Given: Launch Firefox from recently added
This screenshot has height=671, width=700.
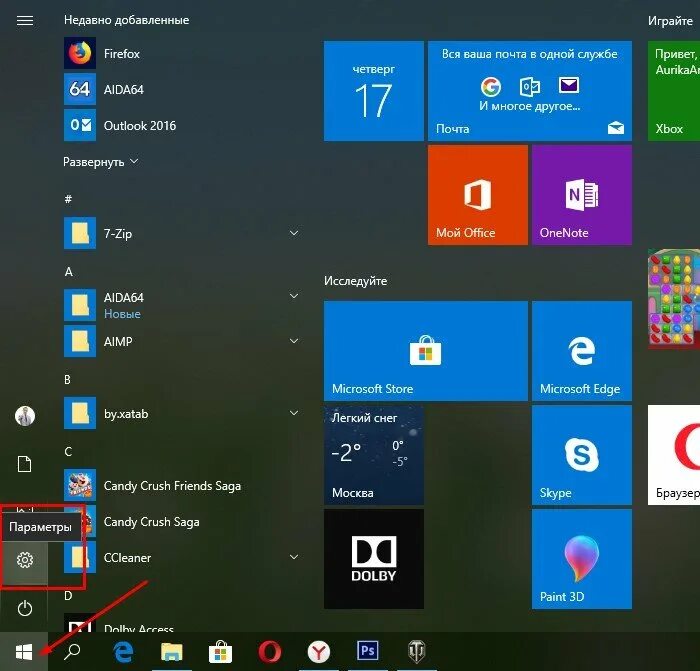Looking at the screenshot, I should tap(181, 54).
